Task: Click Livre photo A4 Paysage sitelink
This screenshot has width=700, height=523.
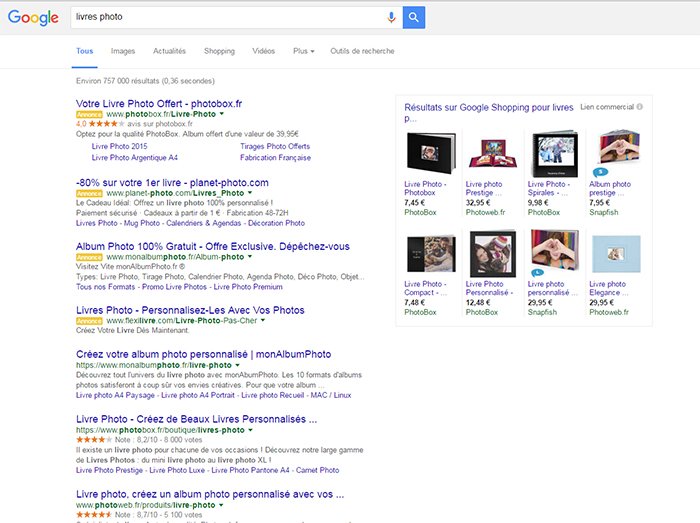Action: point(115,395)
